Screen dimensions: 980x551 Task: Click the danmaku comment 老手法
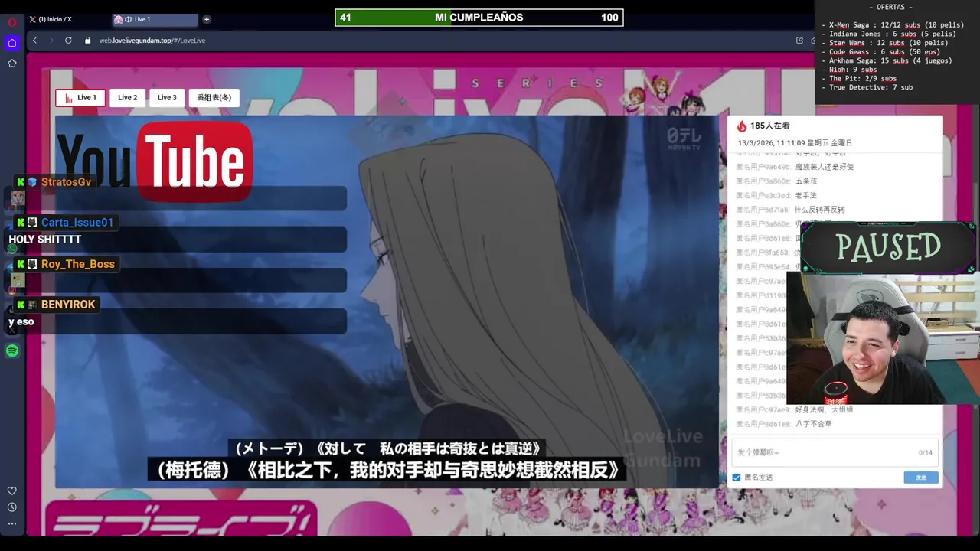[806, 196]
